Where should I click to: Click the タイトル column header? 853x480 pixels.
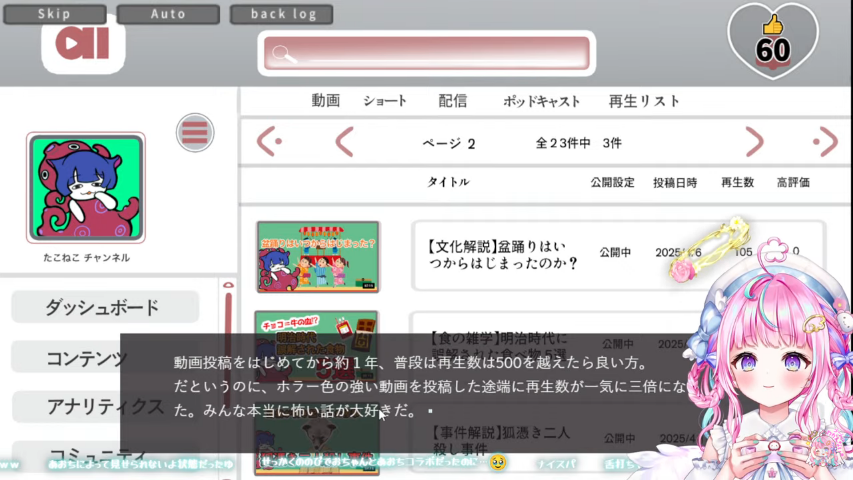tap(448, 182)
